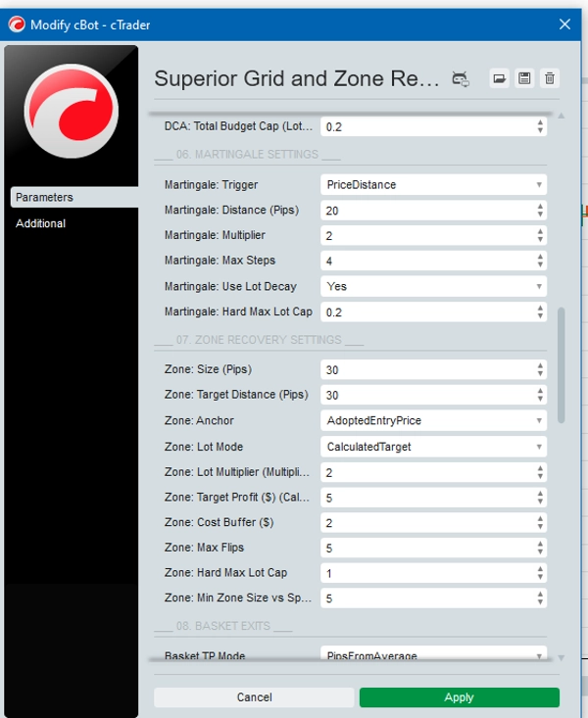The height and width of the screenshot is (718, 588).
Task: Click the Zone: Lot Mode label
Action: pyautogui.click(x=204, y=447)
